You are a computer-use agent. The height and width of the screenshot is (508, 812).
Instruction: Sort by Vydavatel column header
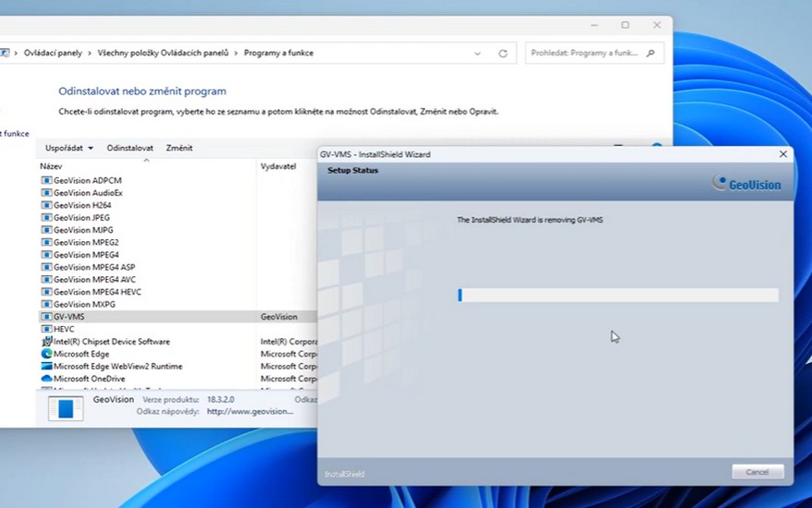tap(278, 166)
